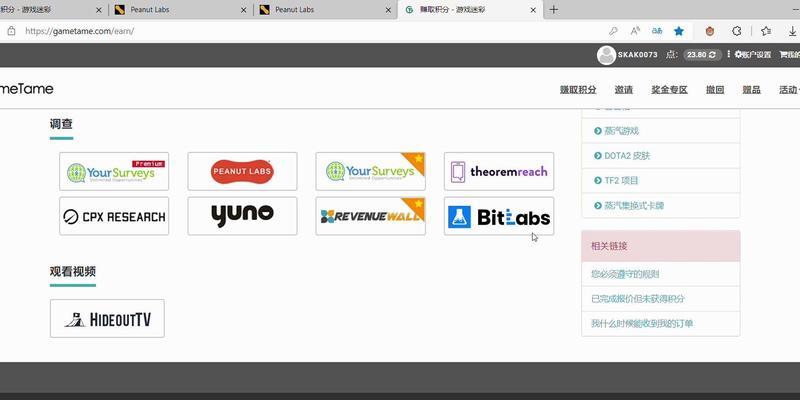Switch to the leftmost 游戏迷彩 tab
This screenshot has width=800, height=400.
pyautogui.click(x=54, y=10)
